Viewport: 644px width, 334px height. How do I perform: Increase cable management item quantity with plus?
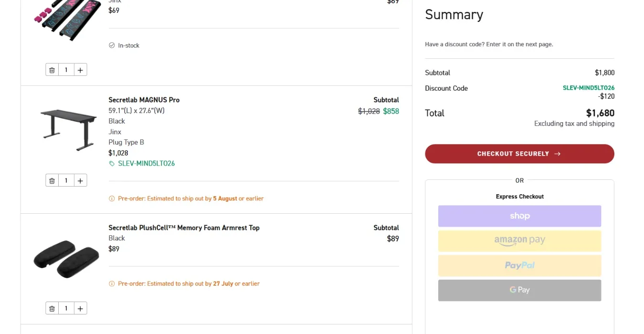pyautogui.click(x=80, y=70)
